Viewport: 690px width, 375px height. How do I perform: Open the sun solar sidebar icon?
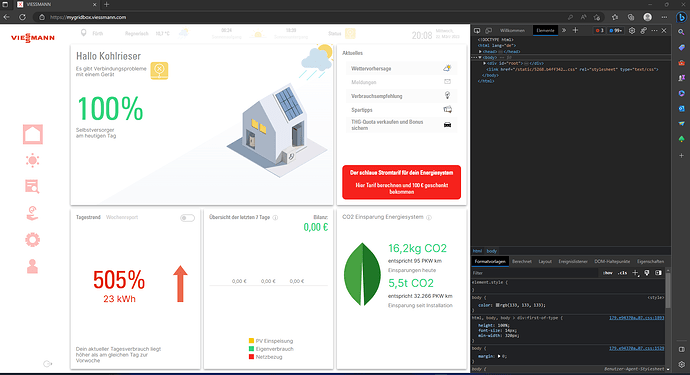33,161
